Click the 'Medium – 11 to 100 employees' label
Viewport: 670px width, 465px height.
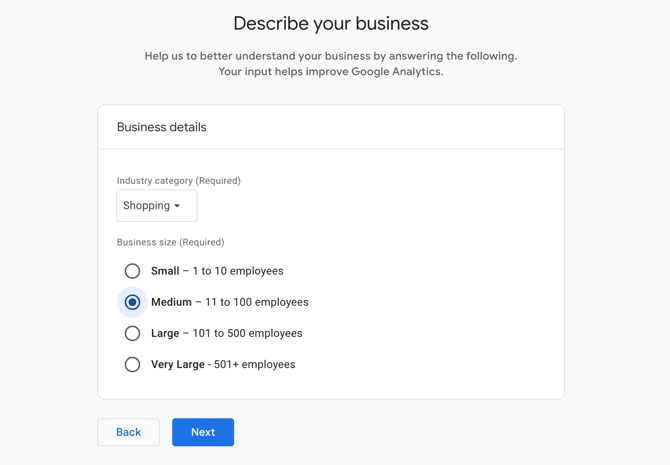click(x=229, y=302)
